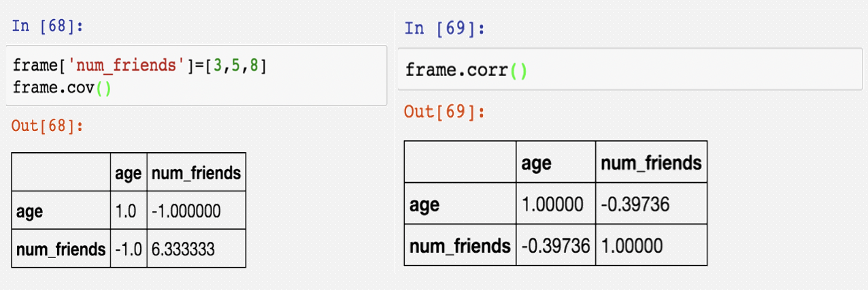This screenshot has width=868, height=290.
Task: Click 1.00000 in correlation num_friends row
Action: point(631,245)
